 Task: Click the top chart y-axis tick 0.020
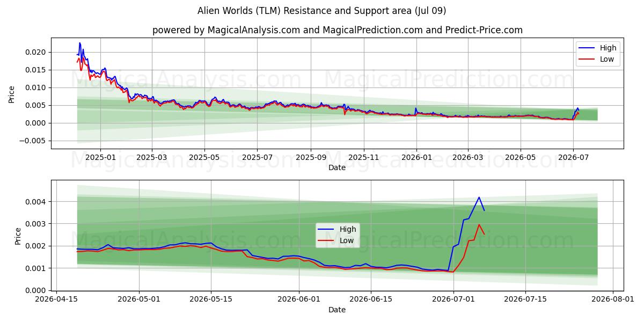coord(36,52)
